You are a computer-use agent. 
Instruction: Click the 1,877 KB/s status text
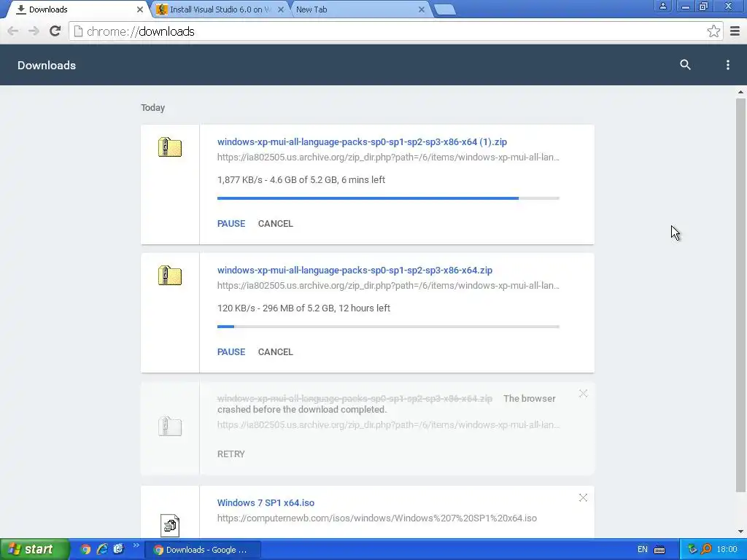coord(301,180)
